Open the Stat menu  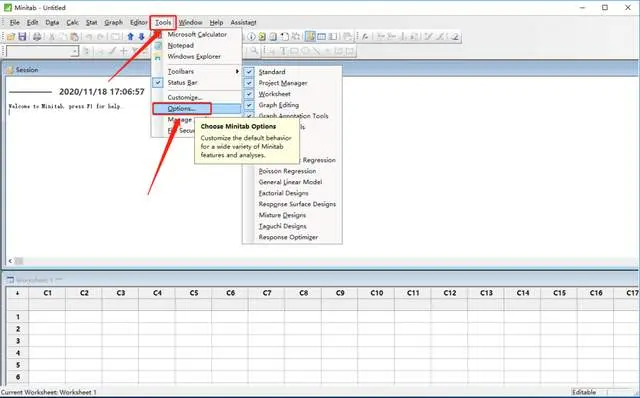pos(91,22)
